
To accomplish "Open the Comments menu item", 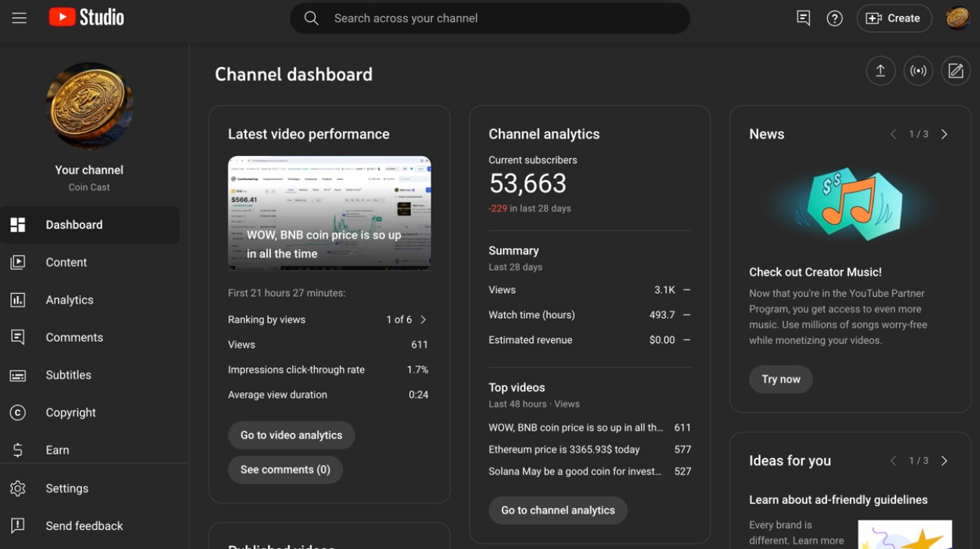I will click(90, 337).
